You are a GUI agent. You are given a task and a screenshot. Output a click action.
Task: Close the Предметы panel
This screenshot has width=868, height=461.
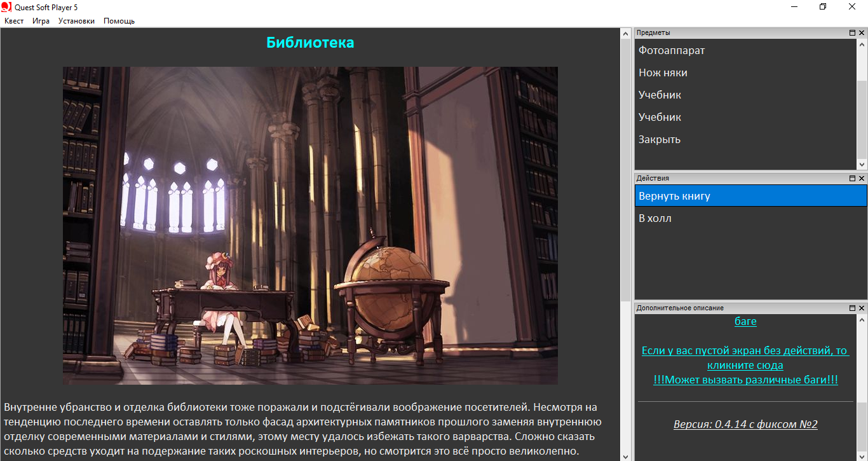pyautogui.click(x=862, y=33)
